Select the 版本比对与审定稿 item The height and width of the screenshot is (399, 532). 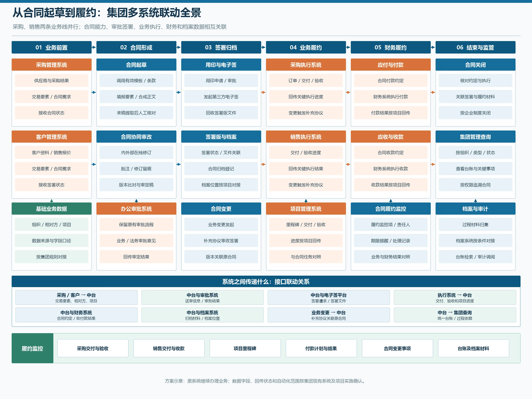pos(136,185)
